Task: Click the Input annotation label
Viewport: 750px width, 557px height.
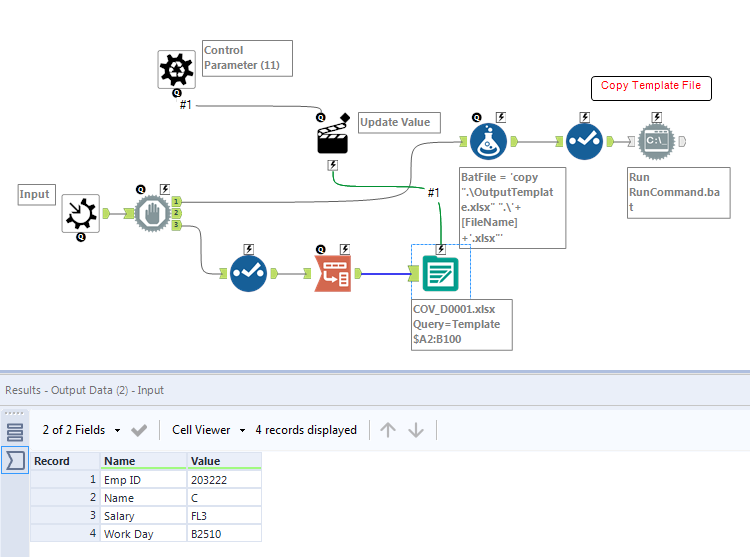Action: click(36, 195)
